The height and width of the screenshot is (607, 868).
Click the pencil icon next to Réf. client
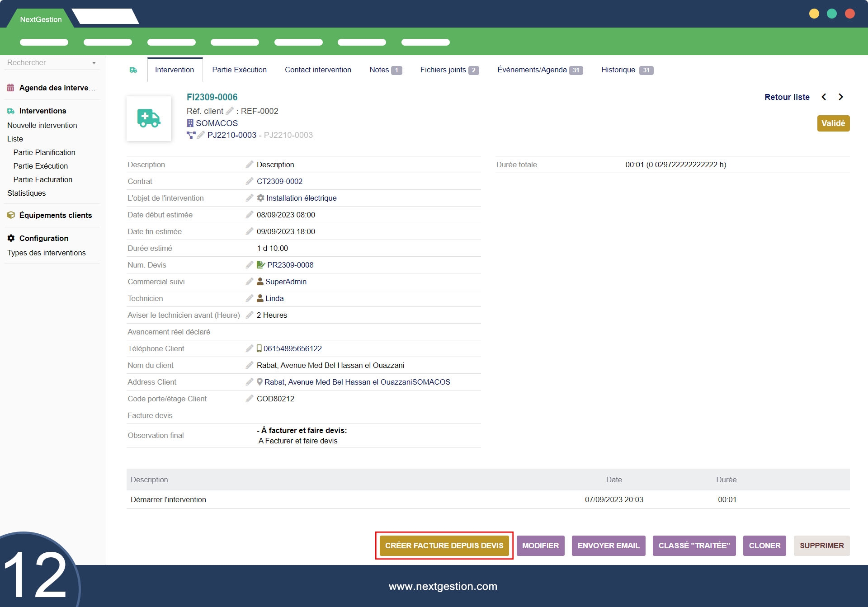pyautogui.click(x=230, y=111)
